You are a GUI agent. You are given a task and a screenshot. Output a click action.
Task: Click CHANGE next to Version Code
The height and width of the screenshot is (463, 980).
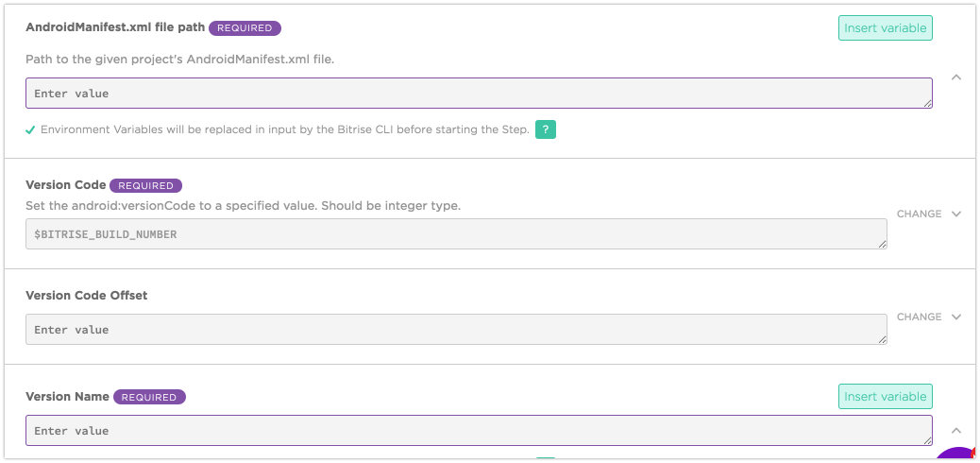tap(919, 214)
